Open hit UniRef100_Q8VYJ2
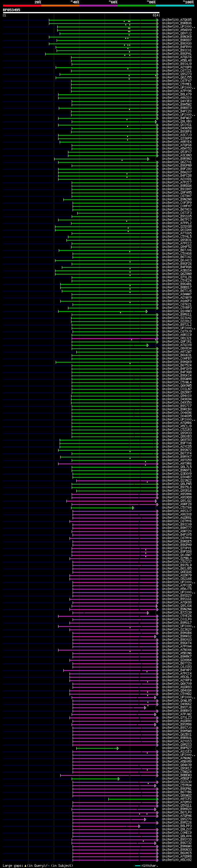 coord(176,33)
